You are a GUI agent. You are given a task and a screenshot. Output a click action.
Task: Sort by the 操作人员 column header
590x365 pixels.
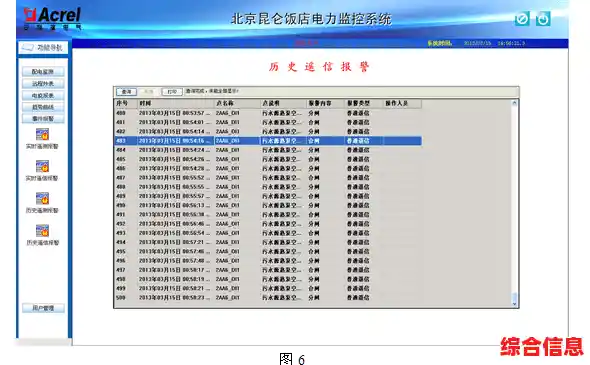[x=402, y=103]
